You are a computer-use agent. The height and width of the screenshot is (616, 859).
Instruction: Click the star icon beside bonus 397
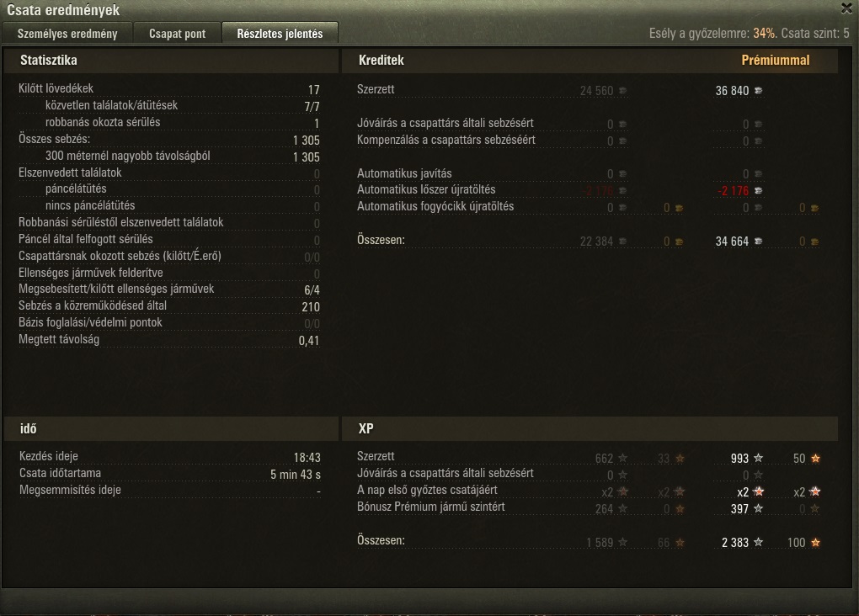coord(759,508)
